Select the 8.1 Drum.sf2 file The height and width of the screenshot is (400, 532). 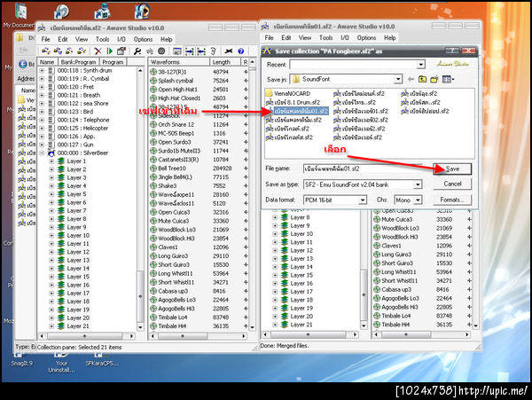point(293,102)
